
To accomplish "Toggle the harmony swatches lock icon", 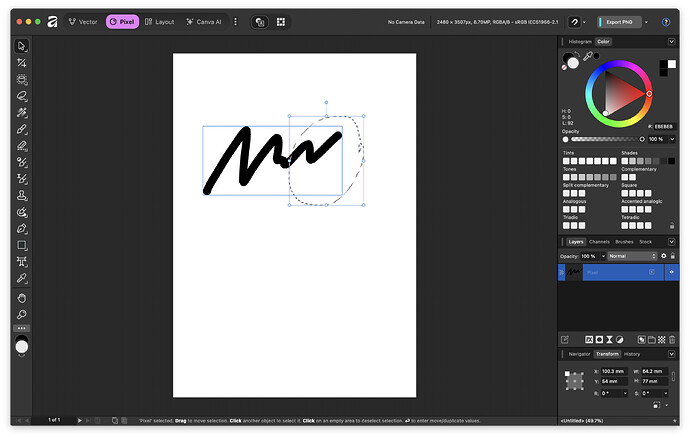I will click(672, 226).
